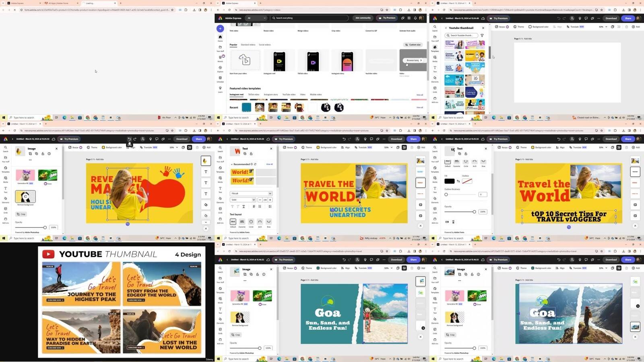Viewport: 644px width, 362px height.
Task: Click the Opacity slider handle in the Reveal the Magic Image panel
Action: 45,228
